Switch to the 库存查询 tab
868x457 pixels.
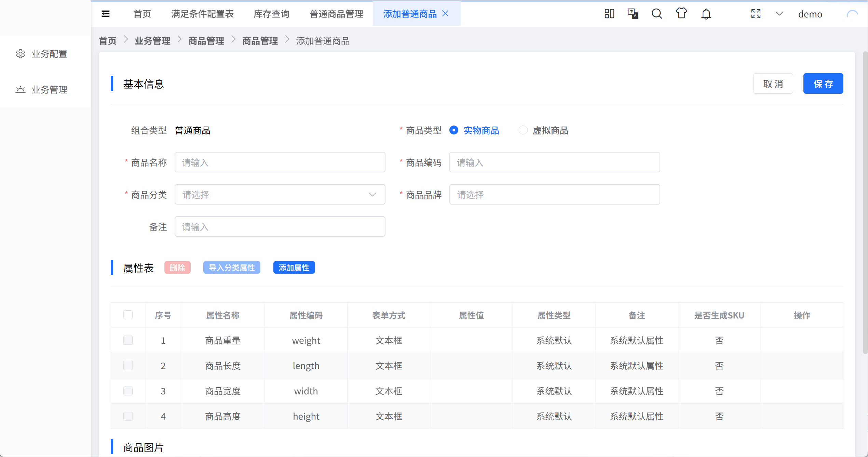pos(271,14)
